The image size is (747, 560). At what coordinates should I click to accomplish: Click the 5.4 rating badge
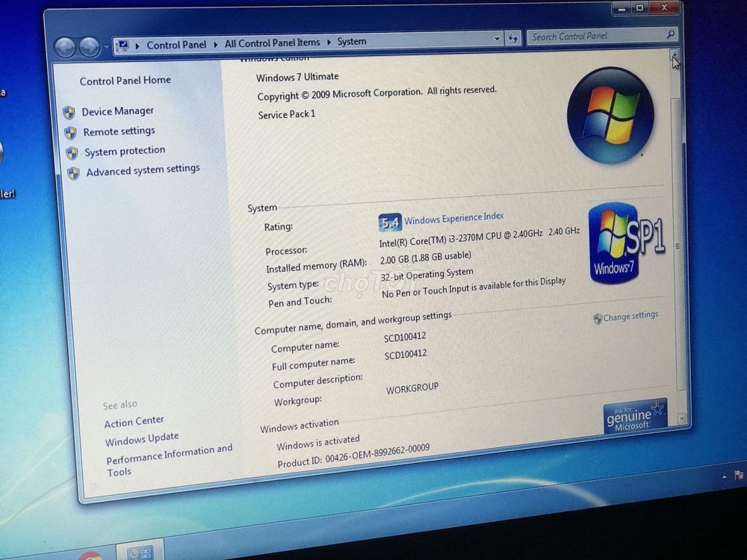(x=390, y=223)
